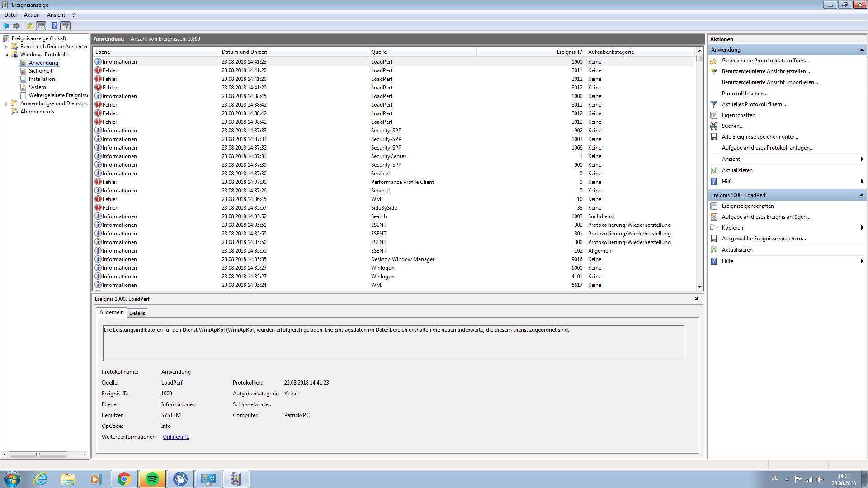This screenshot has width=868, height=488.
Task: Toggle the show/hide action pane button
Action: coord(66,26)
